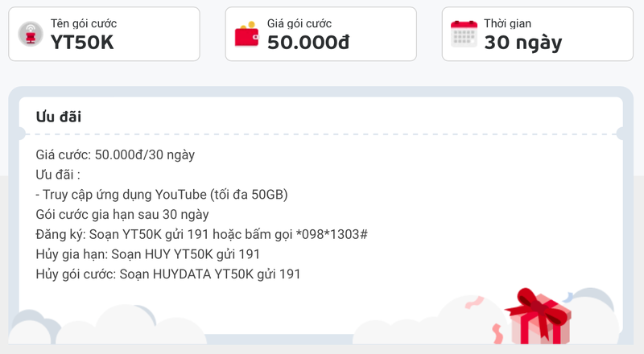Click the package name signal tower icon
Screen dimensions: 644x354
coord(31,34)
